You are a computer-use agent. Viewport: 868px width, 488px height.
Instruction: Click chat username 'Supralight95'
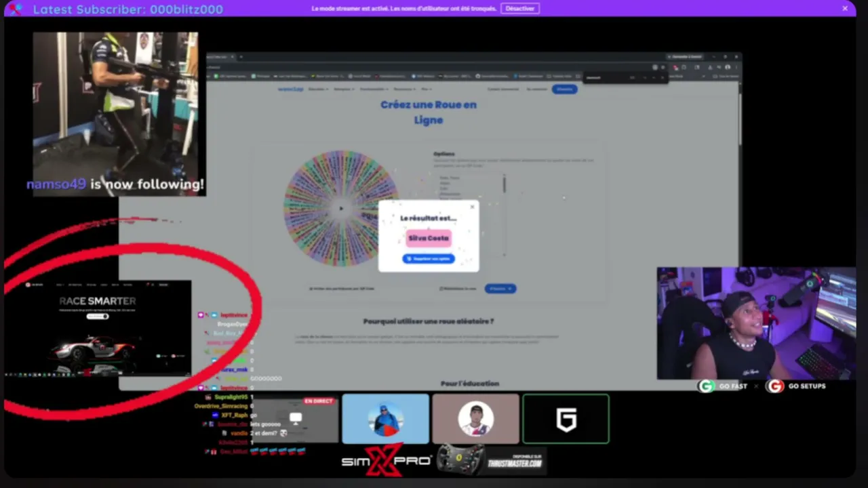231,397
